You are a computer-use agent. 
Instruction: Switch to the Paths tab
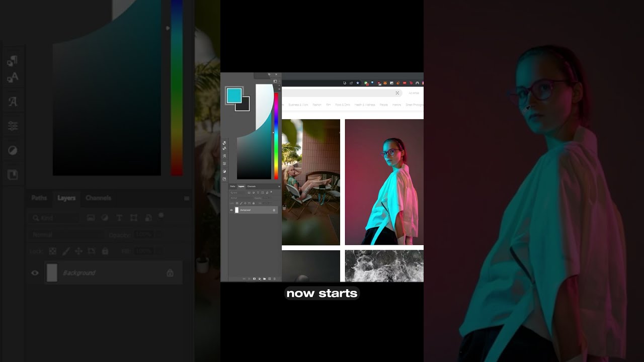click(x=232, y=187)
